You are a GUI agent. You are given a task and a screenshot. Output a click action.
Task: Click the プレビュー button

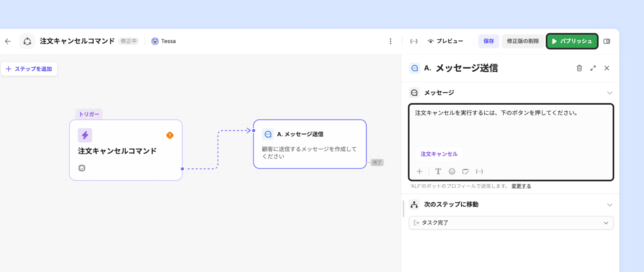pos(445,41)
